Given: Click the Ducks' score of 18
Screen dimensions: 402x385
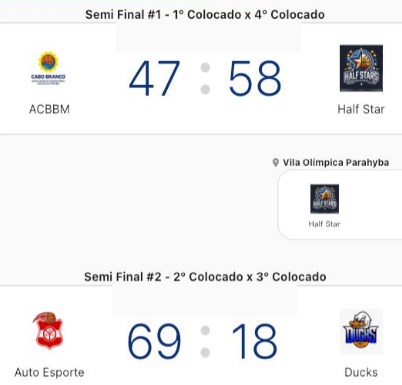Looking at the screenshot, I should tap(255, 341).
